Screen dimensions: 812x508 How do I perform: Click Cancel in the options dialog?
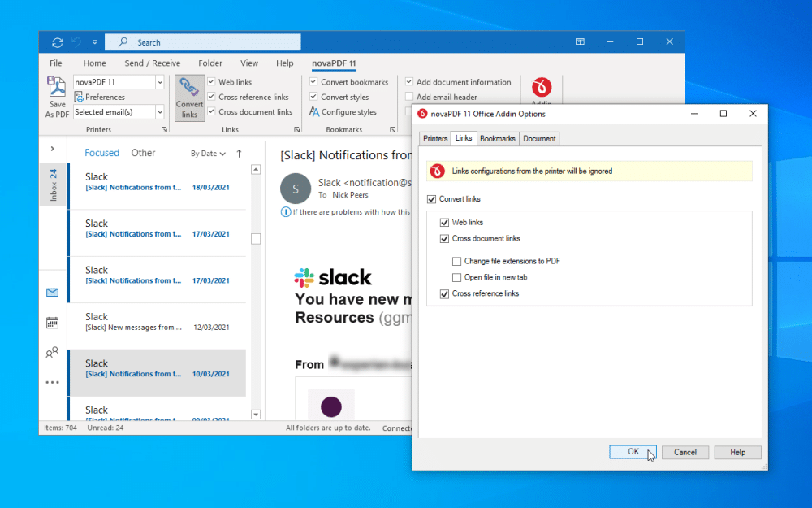pos(685,453)
